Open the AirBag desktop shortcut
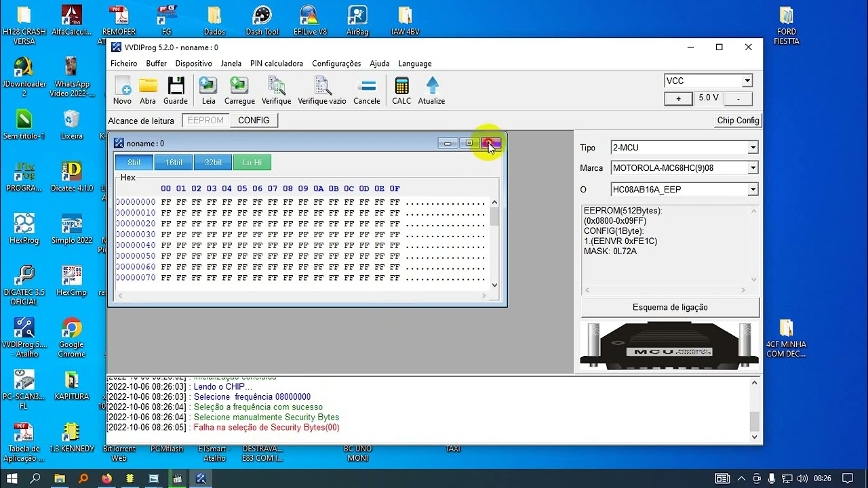The image size is (868, 488). coord(357,20)
